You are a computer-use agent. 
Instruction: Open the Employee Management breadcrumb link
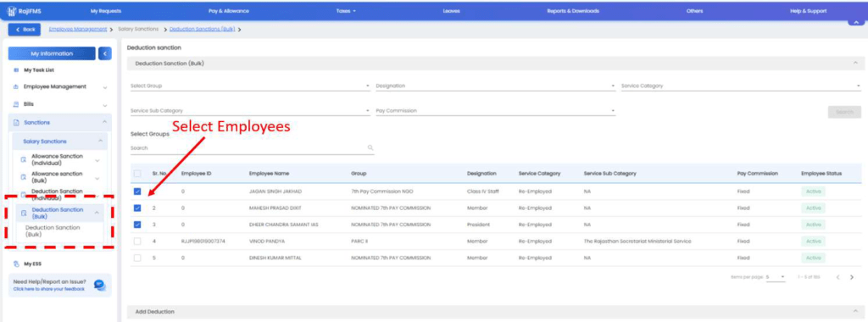(x=77, y=29)
